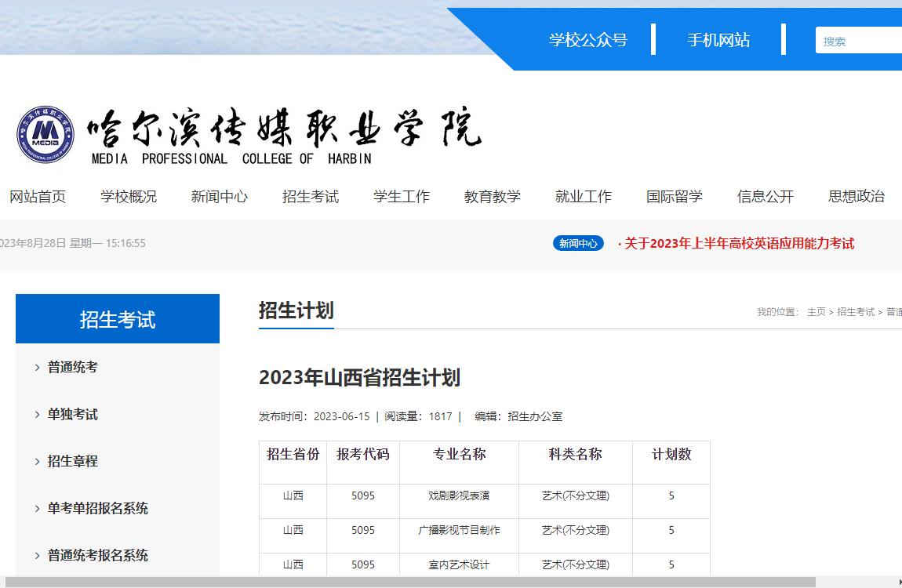Open 学校公众号 link in top bar
Image resolution: width=902 pixels, height=588 pixels.
(x=588, y=40)
